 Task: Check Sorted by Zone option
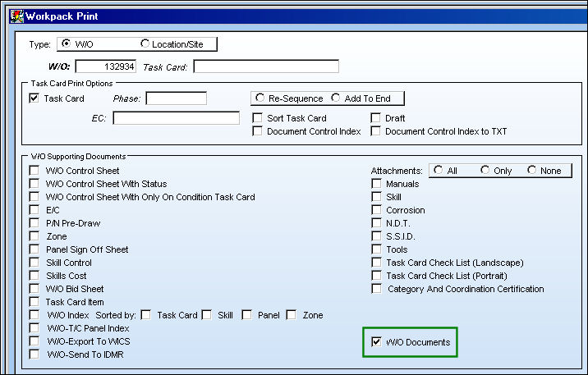(292, 314)
